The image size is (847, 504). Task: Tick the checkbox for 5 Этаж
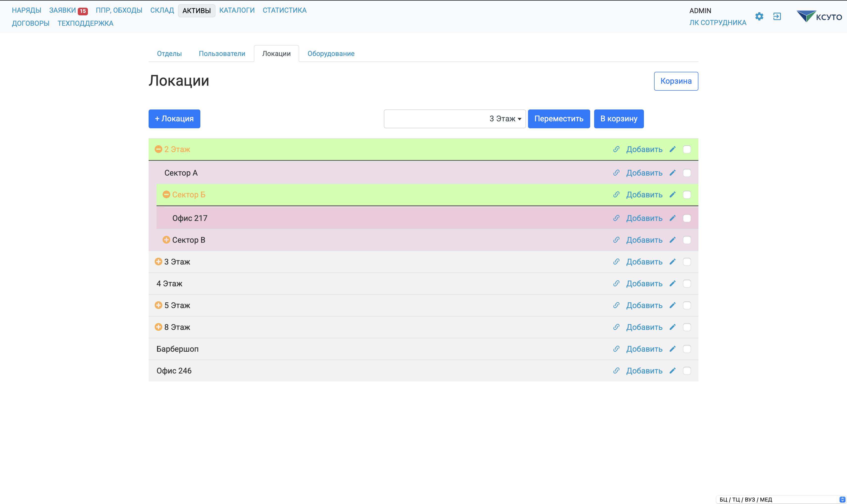click(687, 305)
